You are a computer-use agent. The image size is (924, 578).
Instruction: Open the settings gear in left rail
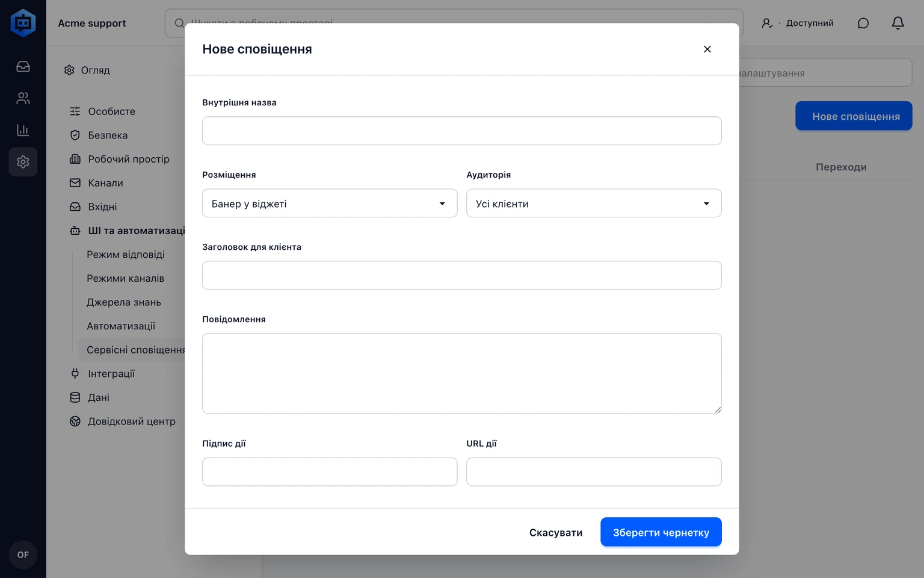pos(23,162)
